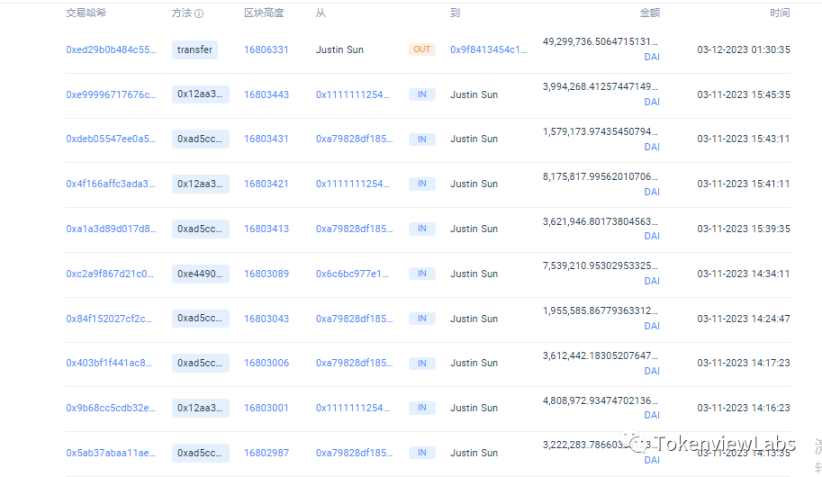This screenshot has width=822, height=477.
Task: Open transaction hash 0x4f166affc3ada3
Action: pos(111,184)
